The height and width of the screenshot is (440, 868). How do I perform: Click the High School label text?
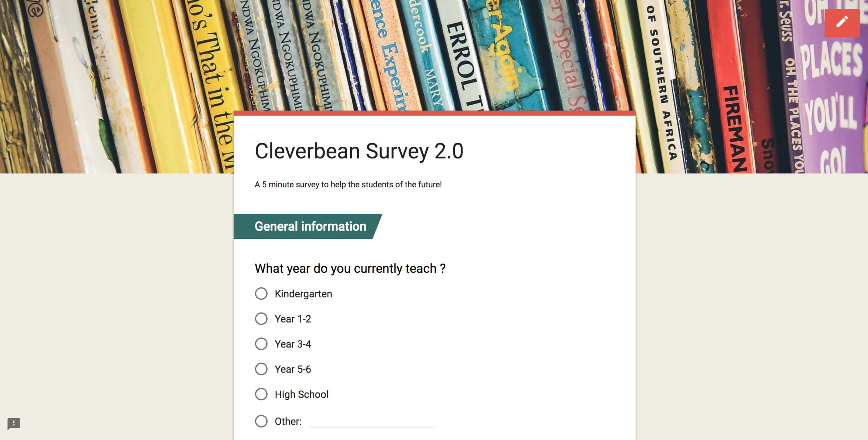click(302, 394)
